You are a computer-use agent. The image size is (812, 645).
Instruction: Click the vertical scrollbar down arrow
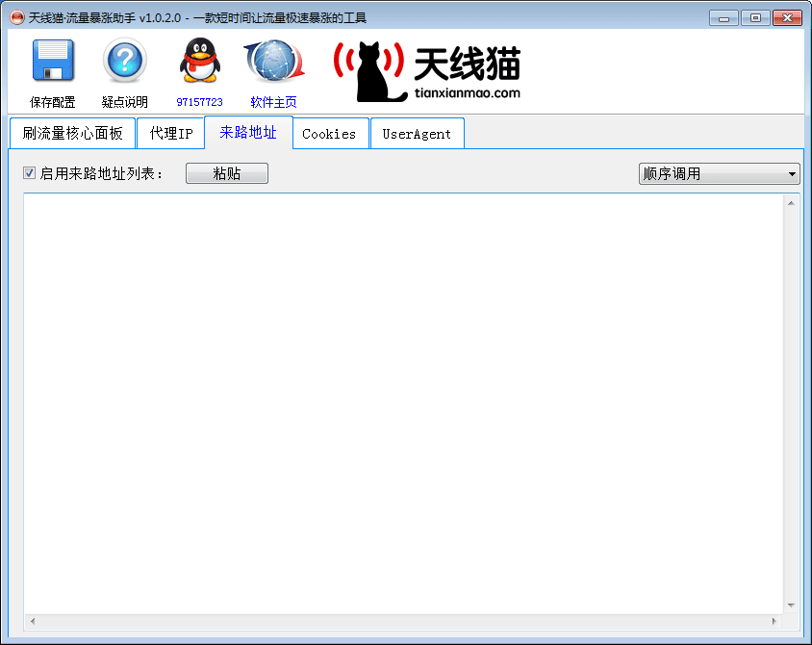point(791,606)
